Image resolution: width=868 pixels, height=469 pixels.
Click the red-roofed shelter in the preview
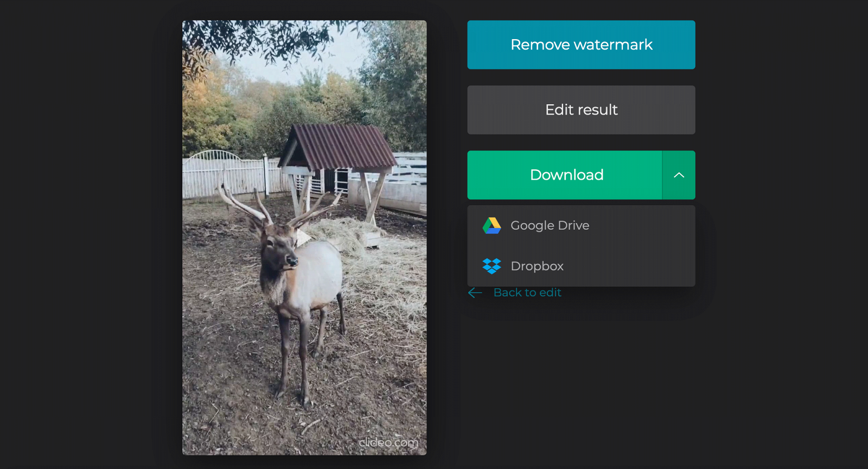click(340, 145)
